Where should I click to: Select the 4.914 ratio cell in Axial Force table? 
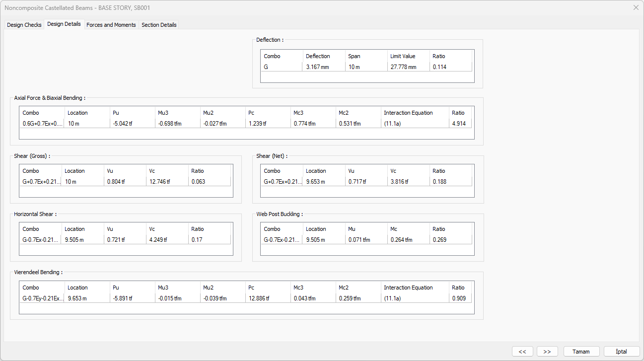[x=459, y=124]
